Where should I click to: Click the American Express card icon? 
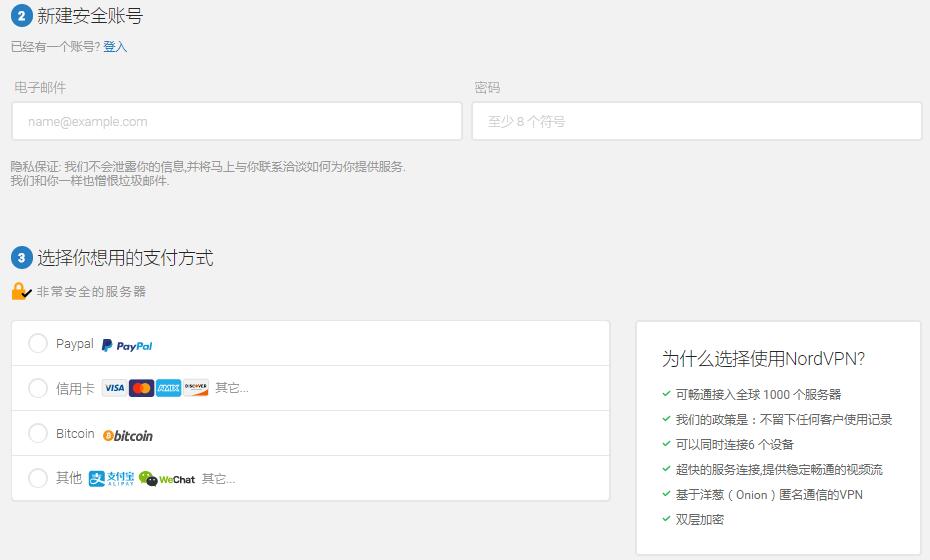click(x=168, y=388)
